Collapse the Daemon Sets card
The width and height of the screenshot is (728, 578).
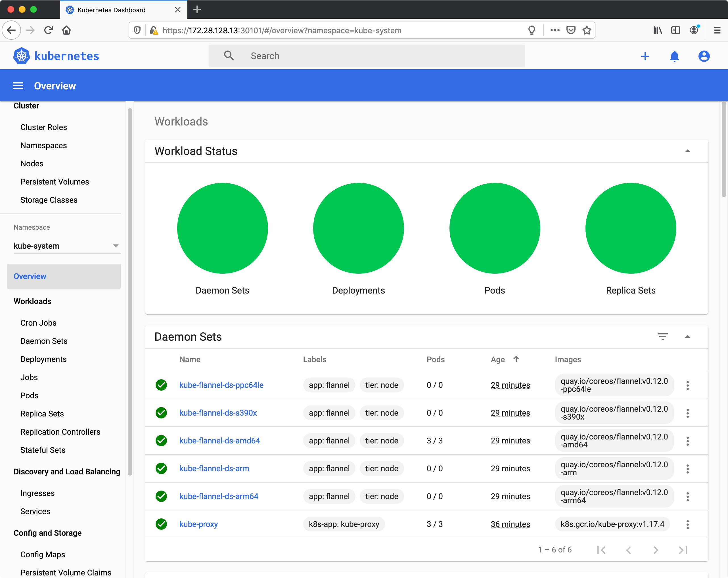pyautogui.click(x=687, y=336)
